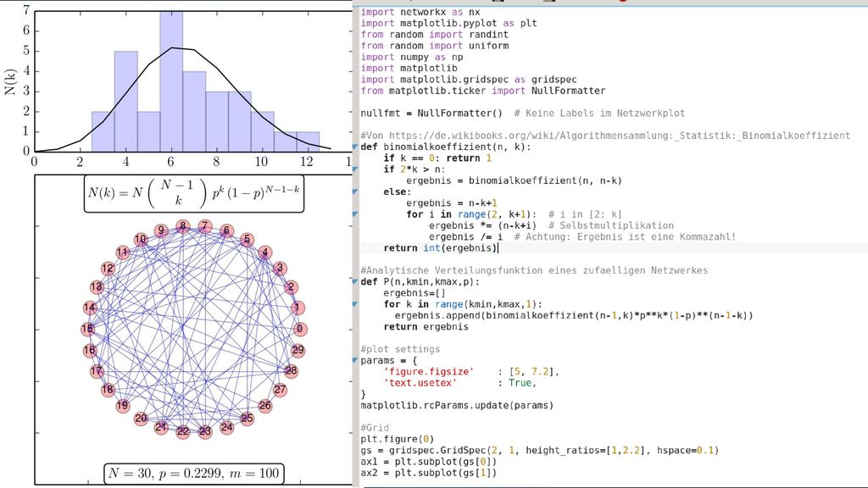
Task: Click the 'figure.figsize' parameter line
Action: pos(471,372)
